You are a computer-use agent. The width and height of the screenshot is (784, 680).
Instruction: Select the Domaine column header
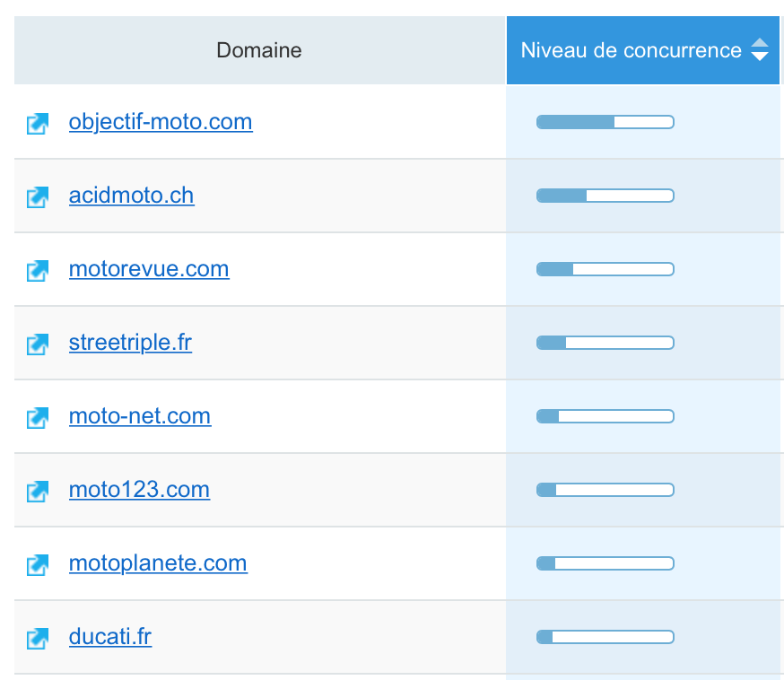click(258, 50)
